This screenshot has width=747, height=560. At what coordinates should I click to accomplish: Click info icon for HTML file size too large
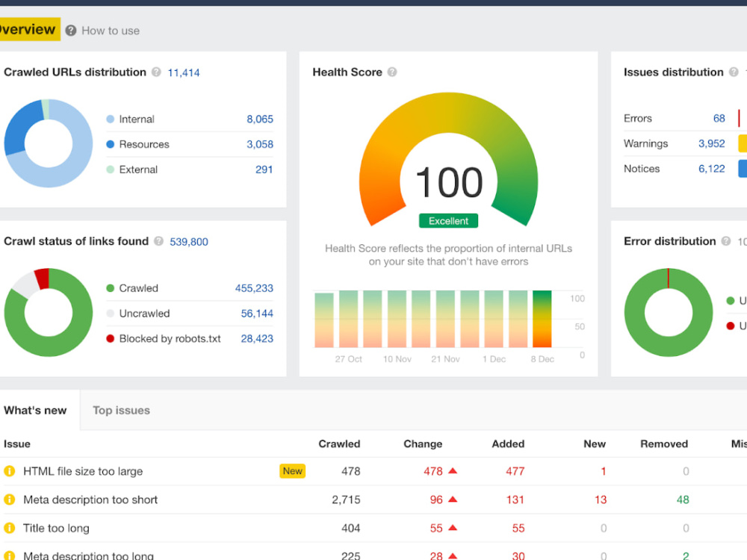[9, 471]
